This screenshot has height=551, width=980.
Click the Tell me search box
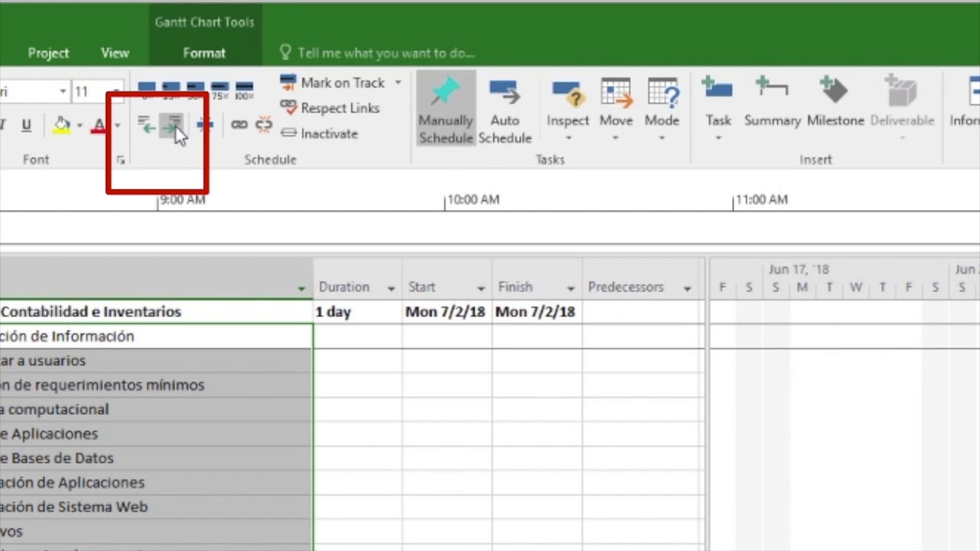[x=385, y=53]
